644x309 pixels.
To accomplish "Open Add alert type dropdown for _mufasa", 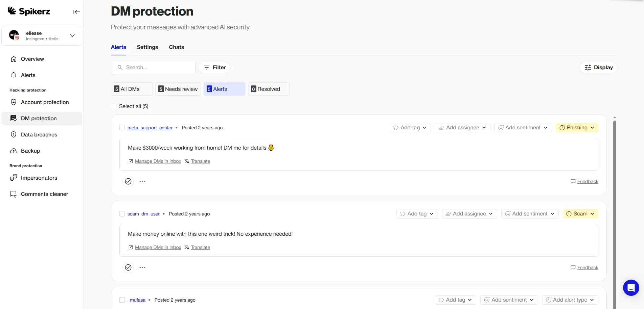I will tap(570, 300).
